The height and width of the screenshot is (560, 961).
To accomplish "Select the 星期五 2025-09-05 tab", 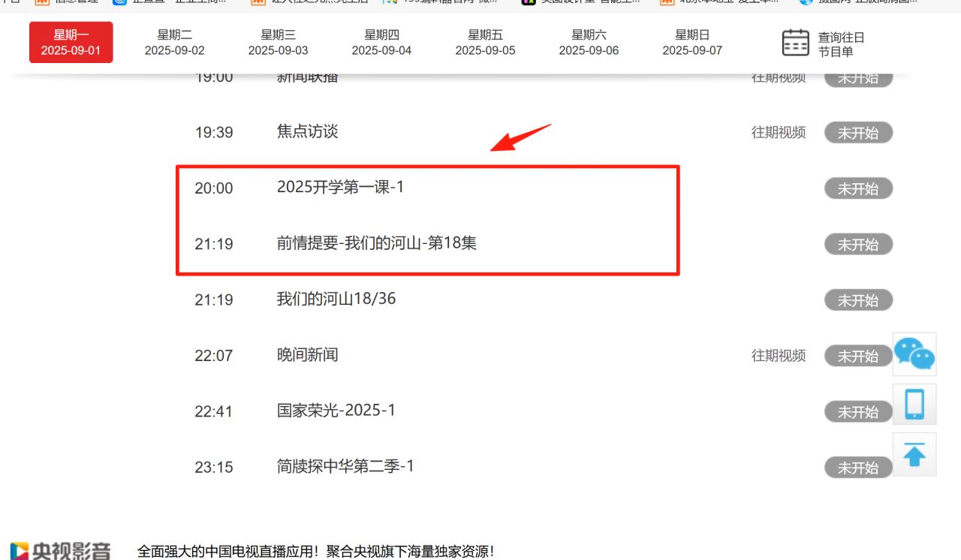I will click(485, 43).
